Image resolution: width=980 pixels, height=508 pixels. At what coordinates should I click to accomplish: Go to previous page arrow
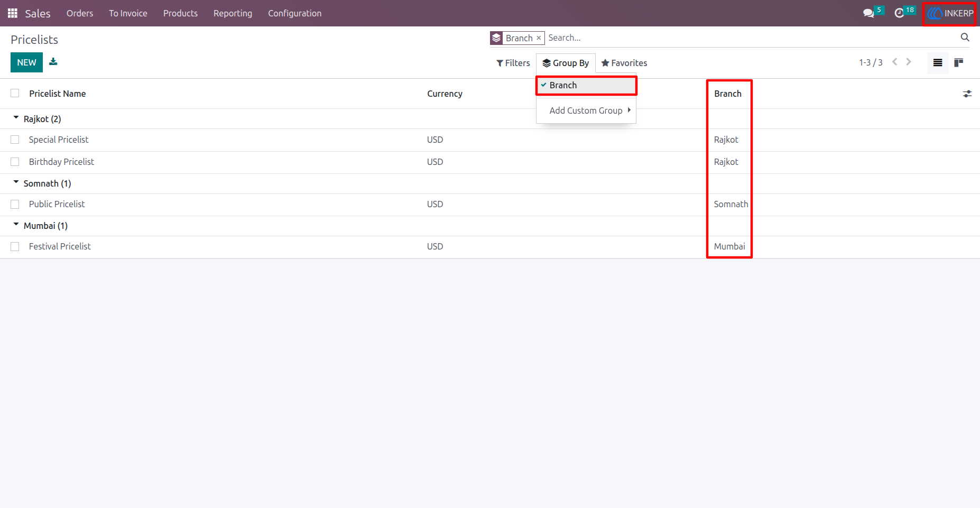click(895, 62)
